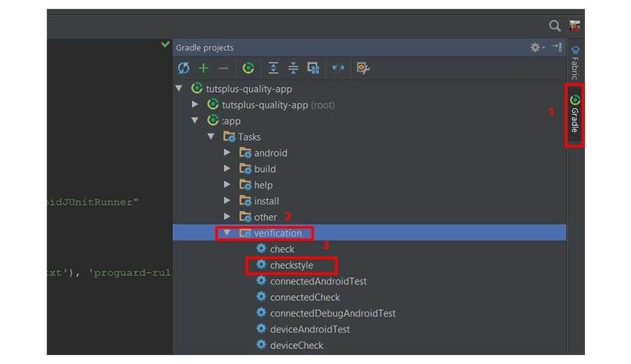Click the help folder icon
The height and width of the screenshot is (364, 631).
(x=245, y=185)
